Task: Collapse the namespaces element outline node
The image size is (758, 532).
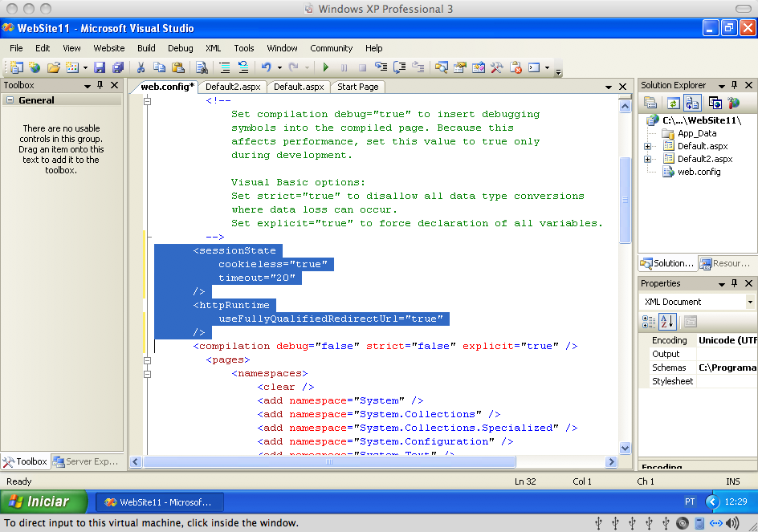Action: pyautogui.click(x=148, y=374)
